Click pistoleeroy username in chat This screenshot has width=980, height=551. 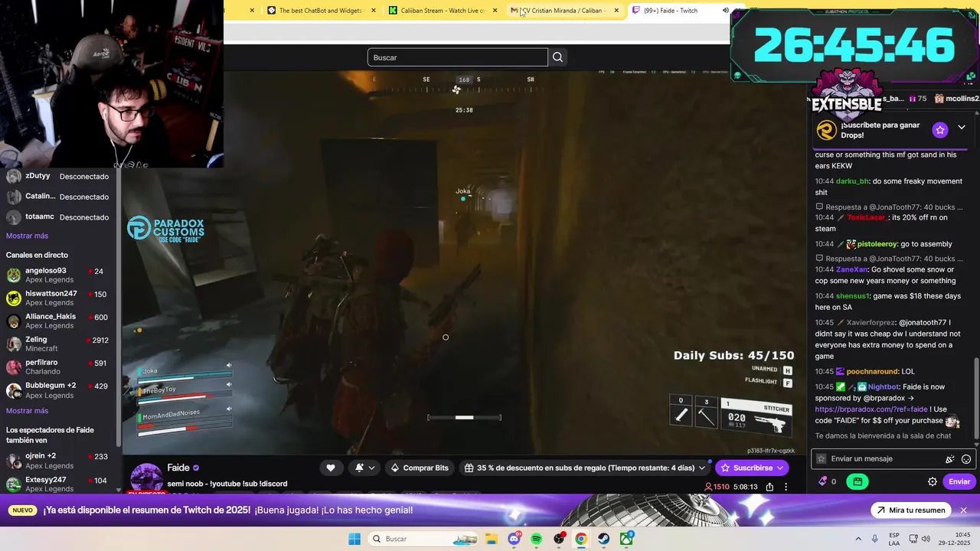click(877, 244)
